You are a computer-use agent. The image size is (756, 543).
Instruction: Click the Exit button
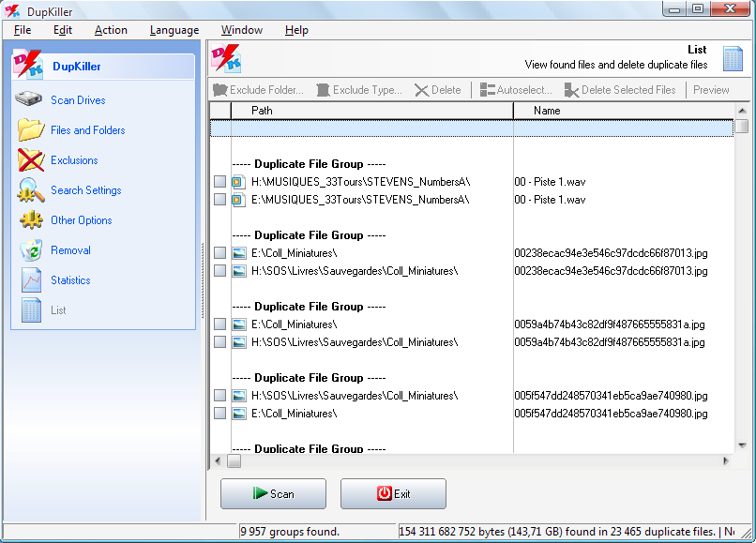(x=393, y=494)
